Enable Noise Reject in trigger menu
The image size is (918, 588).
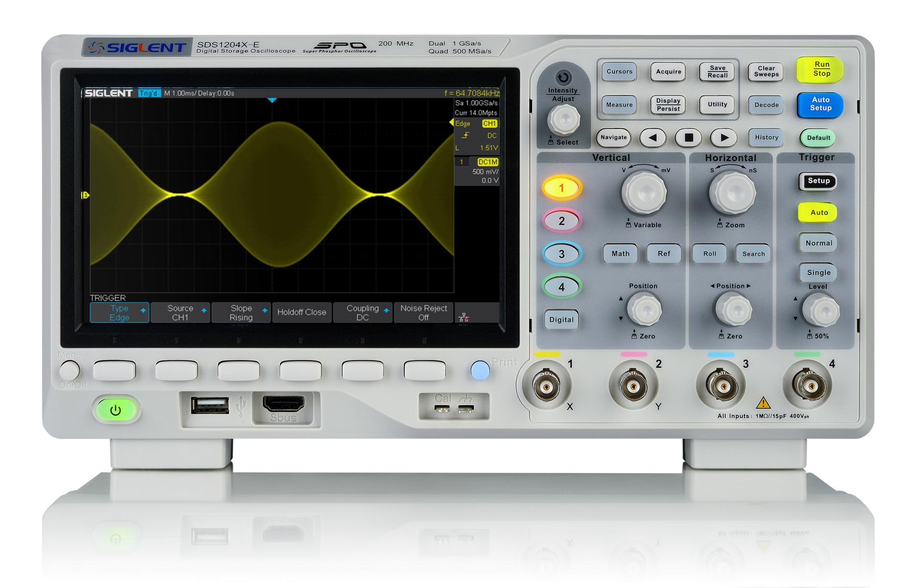click(x=424, y=312)
